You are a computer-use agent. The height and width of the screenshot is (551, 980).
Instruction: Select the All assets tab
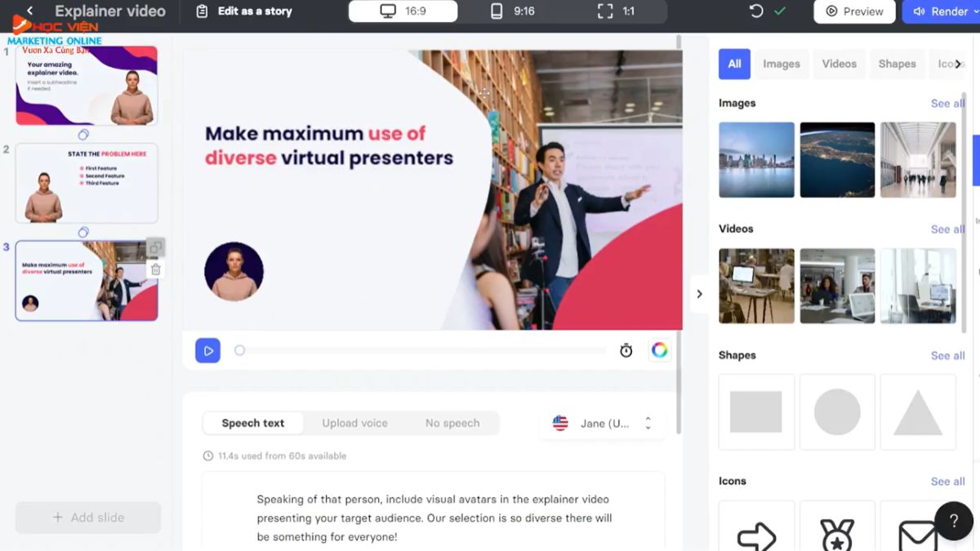point(734,64)
